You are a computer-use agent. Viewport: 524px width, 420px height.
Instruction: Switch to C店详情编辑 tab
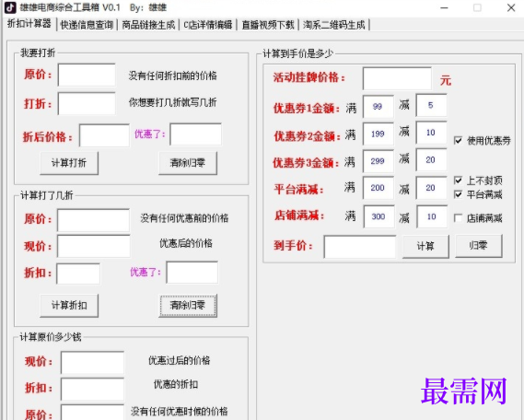208,25
